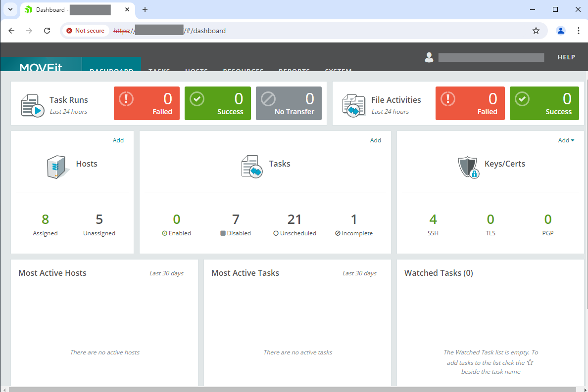View the 4 SSH keys
Viewport: 588px width, 392px height.
433,224
